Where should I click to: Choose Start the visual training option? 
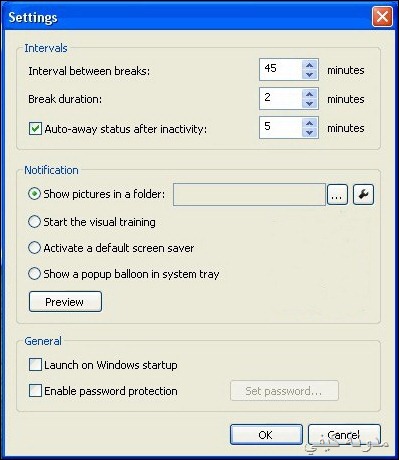click(x=34, y=222)
